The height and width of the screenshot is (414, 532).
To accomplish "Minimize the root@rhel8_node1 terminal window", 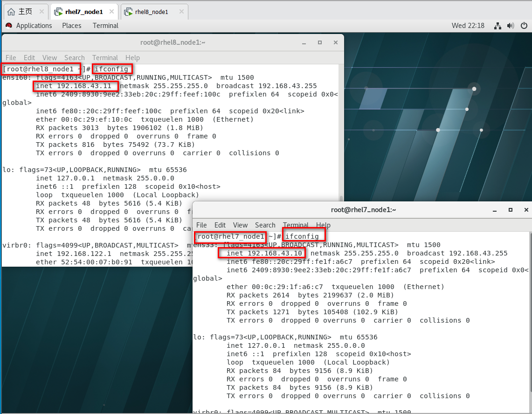I will click(x=304, y=43).
